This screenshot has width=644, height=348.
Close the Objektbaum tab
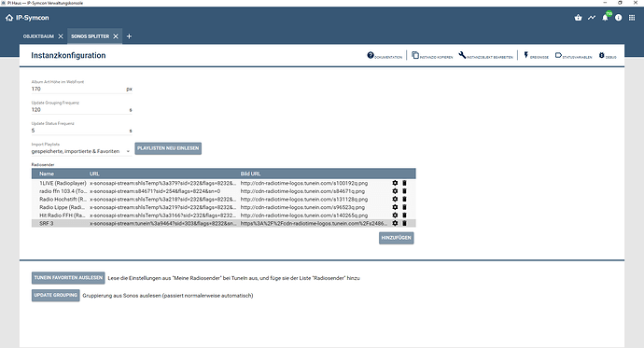pyautogui.click(x=61, y=36)
